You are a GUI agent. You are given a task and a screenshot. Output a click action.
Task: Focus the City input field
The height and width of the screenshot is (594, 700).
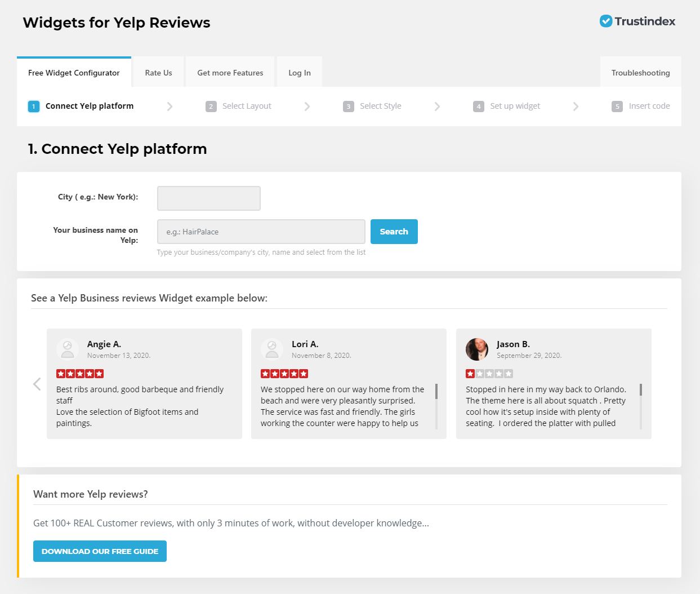coord(209,198)
